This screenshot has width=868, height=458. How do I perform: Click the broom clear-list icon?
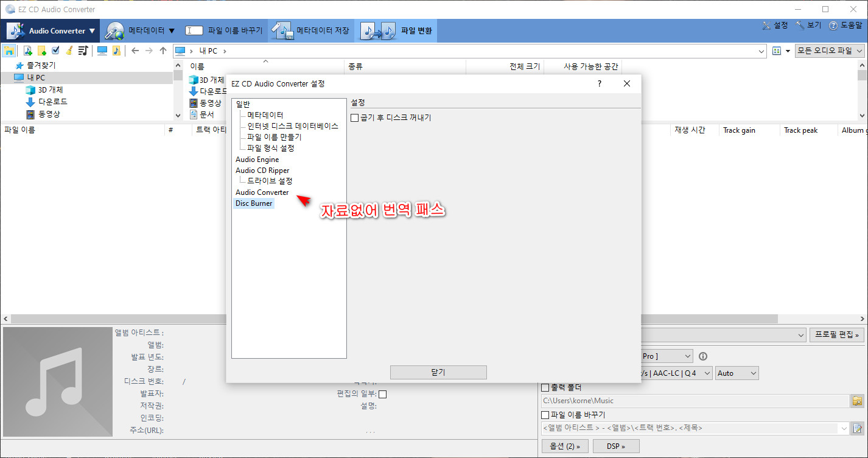69,51
